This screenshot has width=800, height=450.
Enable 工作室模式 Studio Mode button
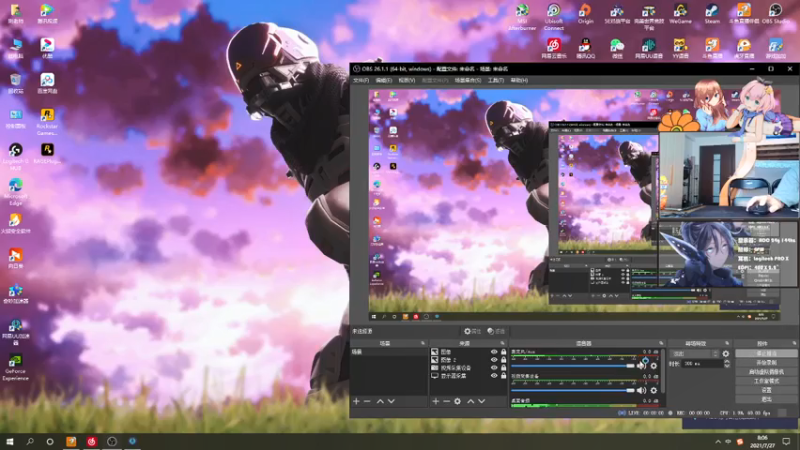point(766,381)
